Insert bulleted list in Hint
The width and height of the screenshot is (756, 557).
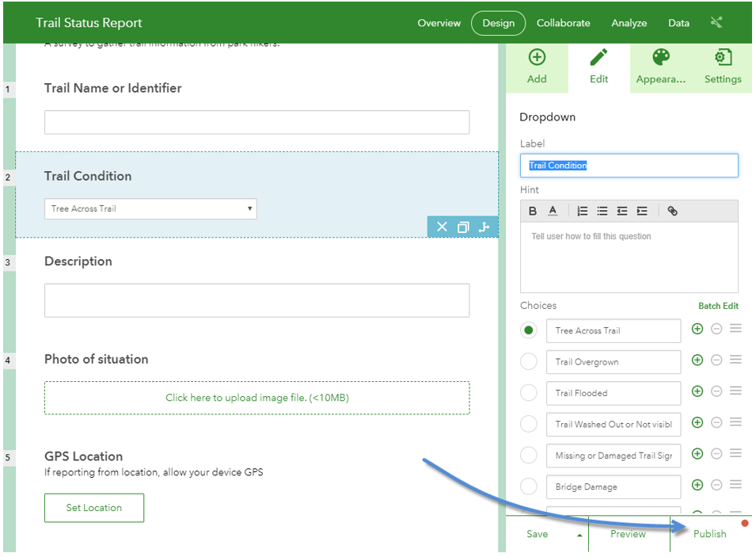[x=602, y=211]
